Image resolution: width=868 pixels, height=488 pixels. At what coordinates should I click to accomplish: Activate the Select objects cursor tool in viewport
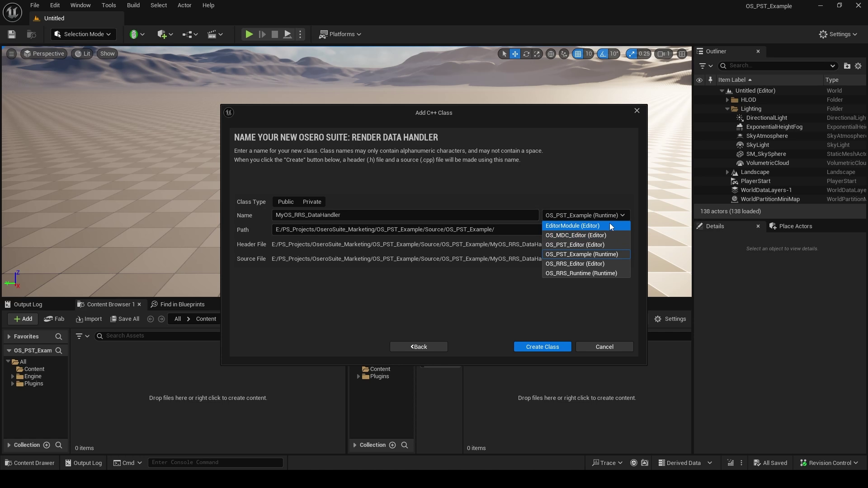(x=504, y=54)
